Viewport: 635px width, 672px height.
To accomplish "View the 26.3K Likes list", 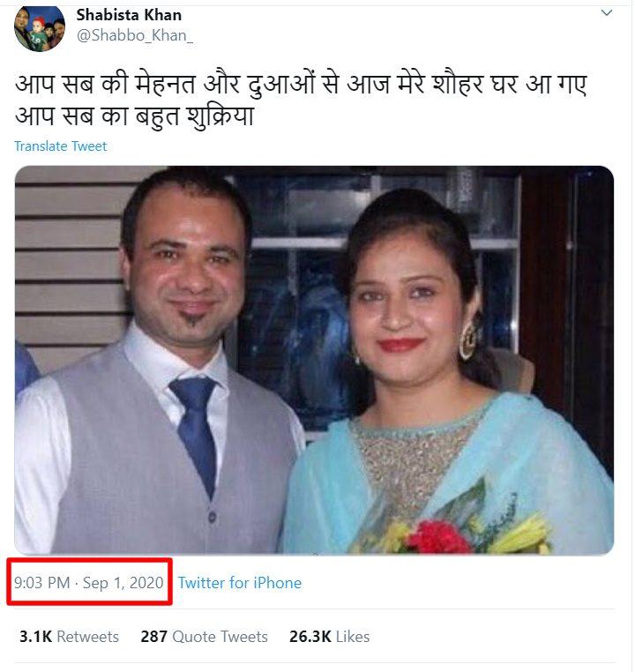I will 329,637.
